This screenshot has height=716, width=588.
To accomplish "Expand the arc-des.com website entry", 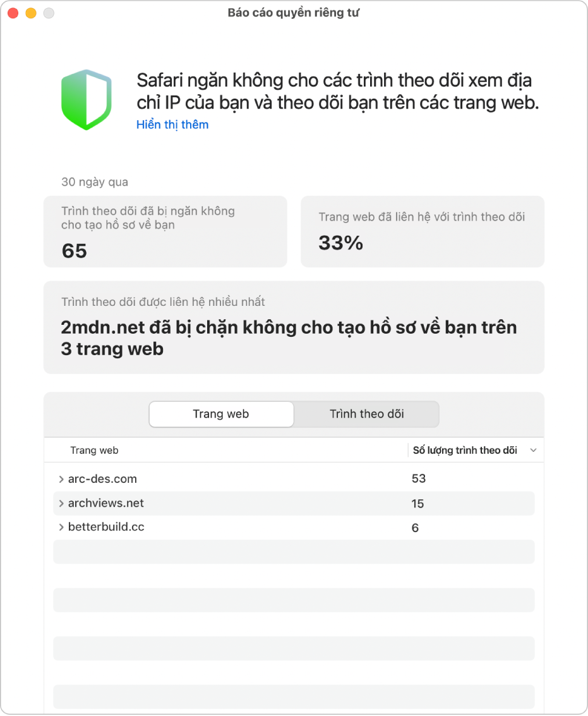I will tap(61, 478).
